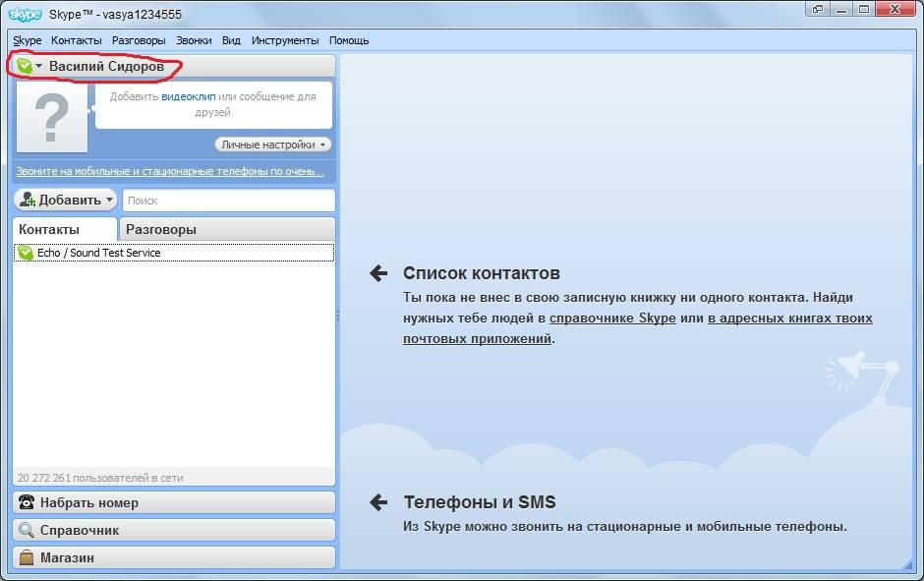Open the Контакты menu

click(x=76, y=40)
